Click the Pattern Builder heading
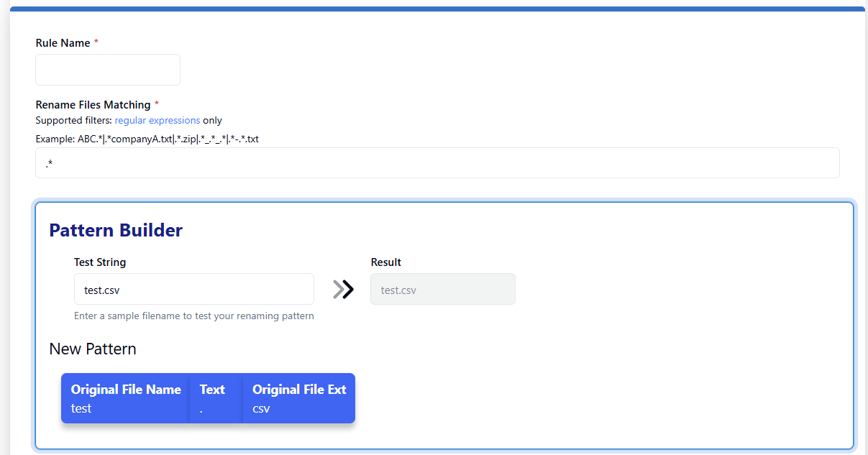The width and height of the screenshot is (868, 455). tap(116, 230)
